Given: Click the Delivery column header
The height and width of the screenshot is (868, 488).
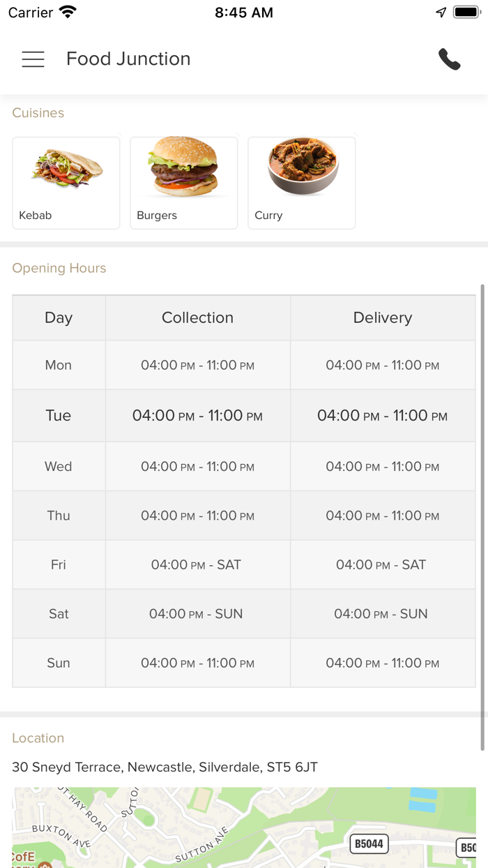Looking at the screenshot, I should (x=383, y=317).
